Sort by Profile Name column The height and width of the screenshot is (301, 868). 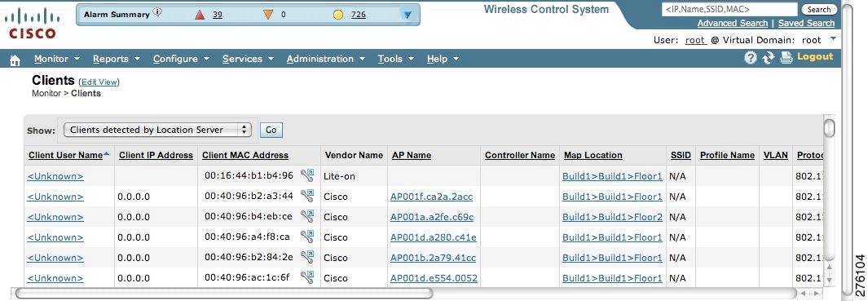pyautogui.click(x=727, y=156)
